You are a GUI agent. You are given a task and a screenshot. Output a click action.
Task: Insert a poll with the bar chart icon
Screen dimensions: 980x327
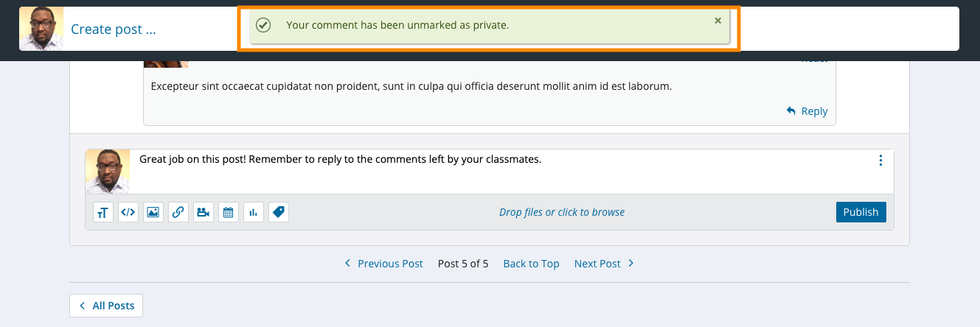coord(254,212)
